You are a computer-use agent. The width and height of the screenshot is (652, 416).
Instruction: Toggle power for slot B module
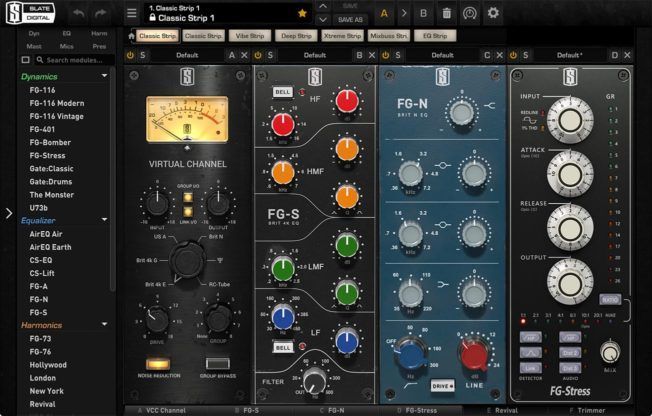pos(258,55)
